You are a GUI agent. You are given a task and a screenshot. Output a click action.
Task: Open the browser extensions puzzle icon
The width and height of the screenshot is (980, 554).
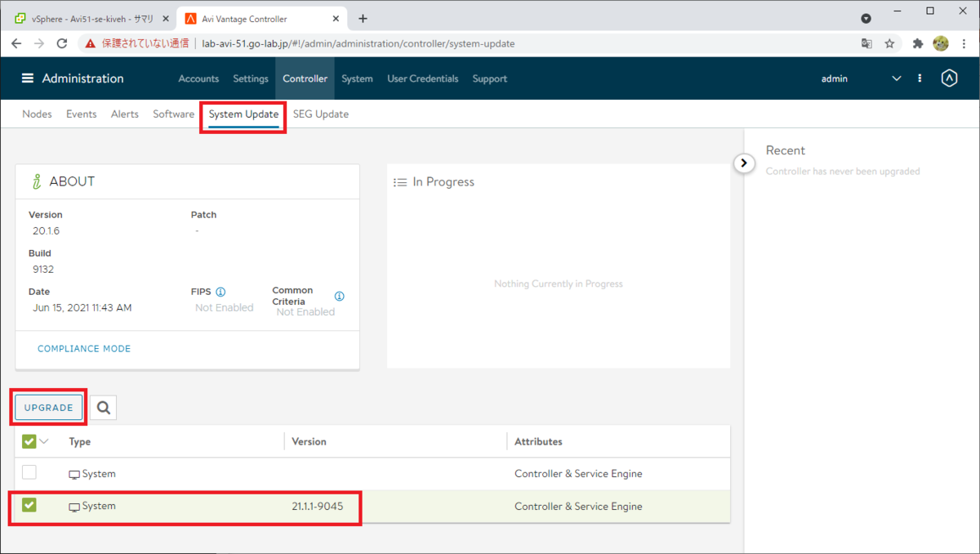pyautogui.click(x=917, y=43)
